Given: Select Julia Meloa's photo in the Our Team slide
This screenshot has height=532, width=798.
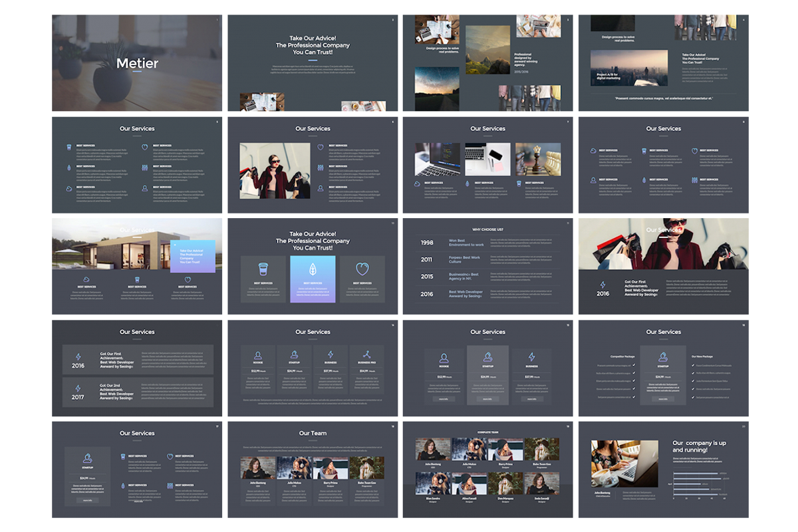Looking at the screenshot, I should pyautogui.click(x=294, y=467).
